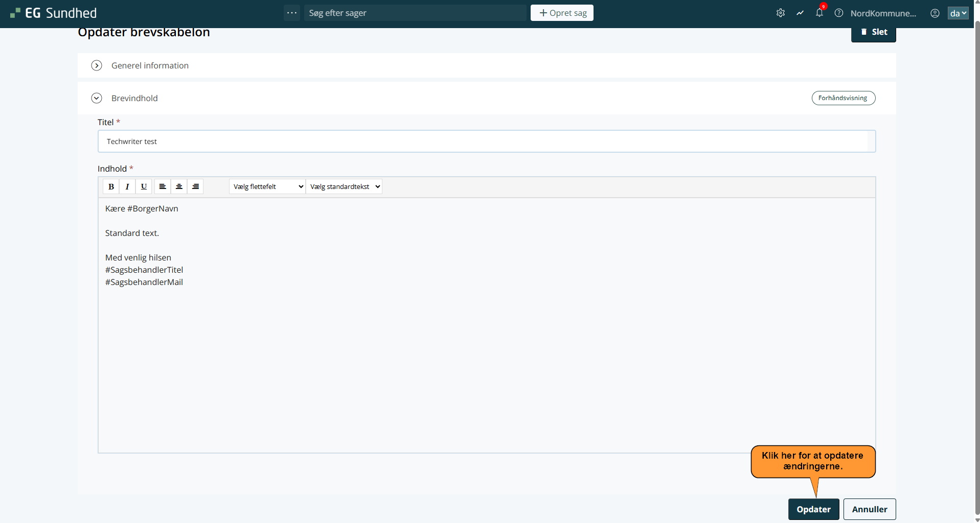Open the statistics trend icon
Screen dimensions: 980x523
point(800,13)
